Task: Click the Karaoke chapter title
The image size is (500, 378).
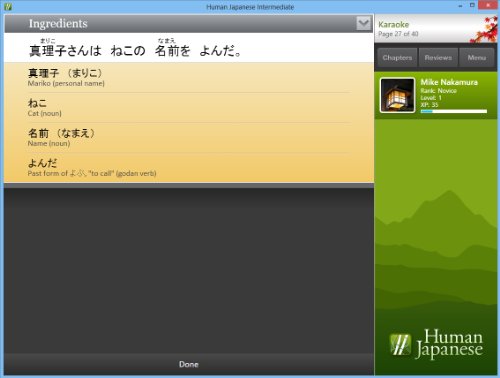Action: click(x=393, y=25)
